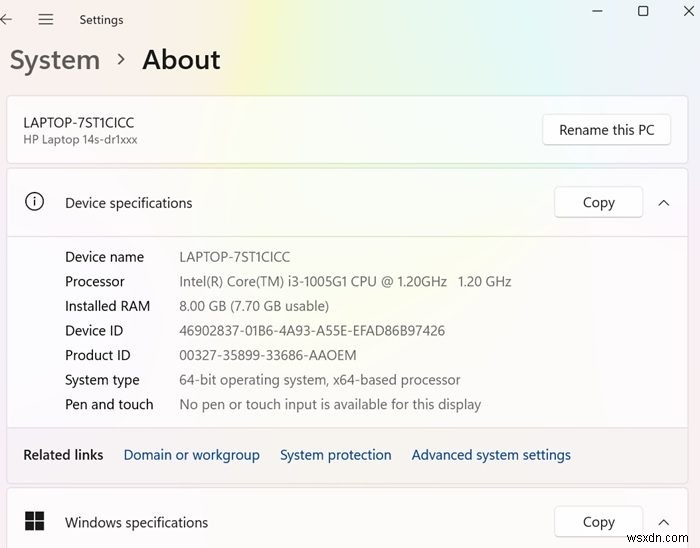Collapse the Device specifications section
The height and width of the screenshot is (548, 700).
pos(664,203)
